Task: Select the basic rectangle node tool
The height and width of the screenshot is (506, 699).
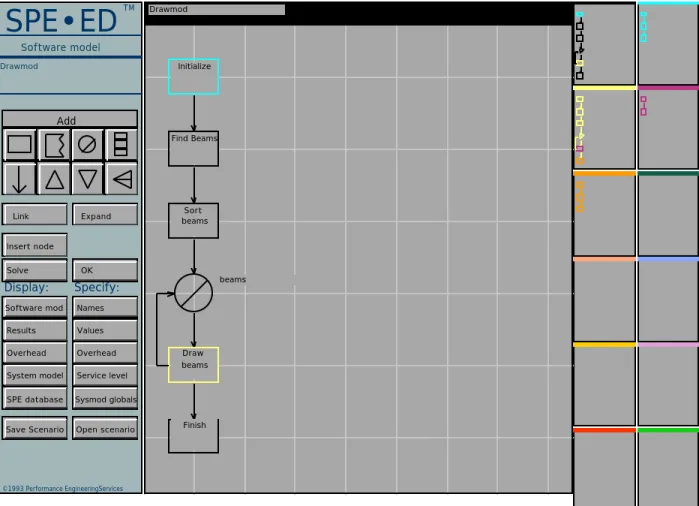Action: [x=20, y=144]
